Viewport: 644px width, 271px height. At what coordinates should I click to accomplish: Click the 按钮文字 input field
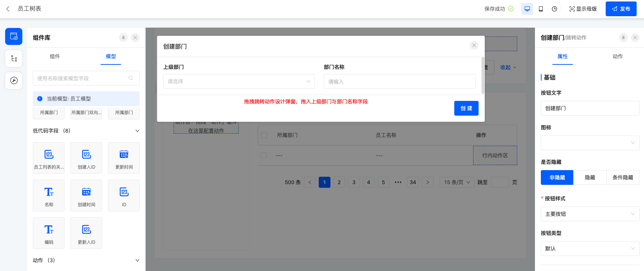590,108
